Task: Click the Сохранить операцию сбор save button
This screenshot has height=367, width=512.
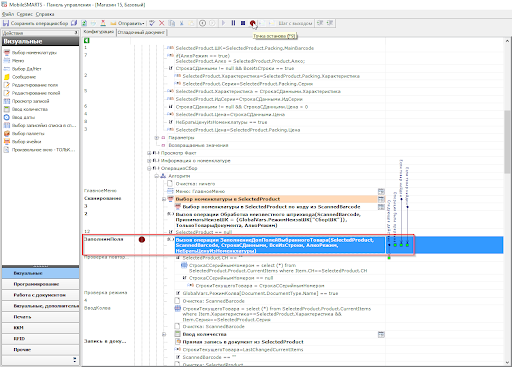Action: click(35, 23)
